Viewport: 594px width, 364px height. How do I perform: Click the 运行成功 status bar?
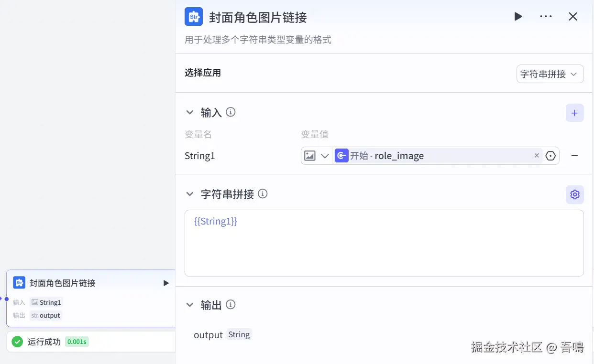(91, 342)
